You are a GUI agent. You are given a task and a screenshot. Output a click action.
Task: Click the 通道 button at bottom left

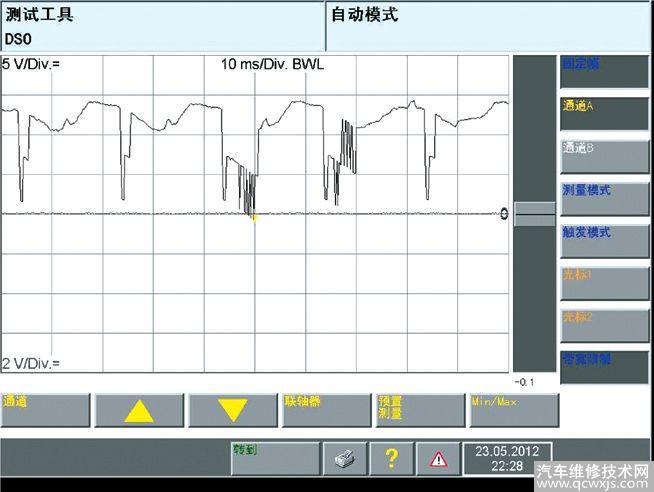[45, 410]
